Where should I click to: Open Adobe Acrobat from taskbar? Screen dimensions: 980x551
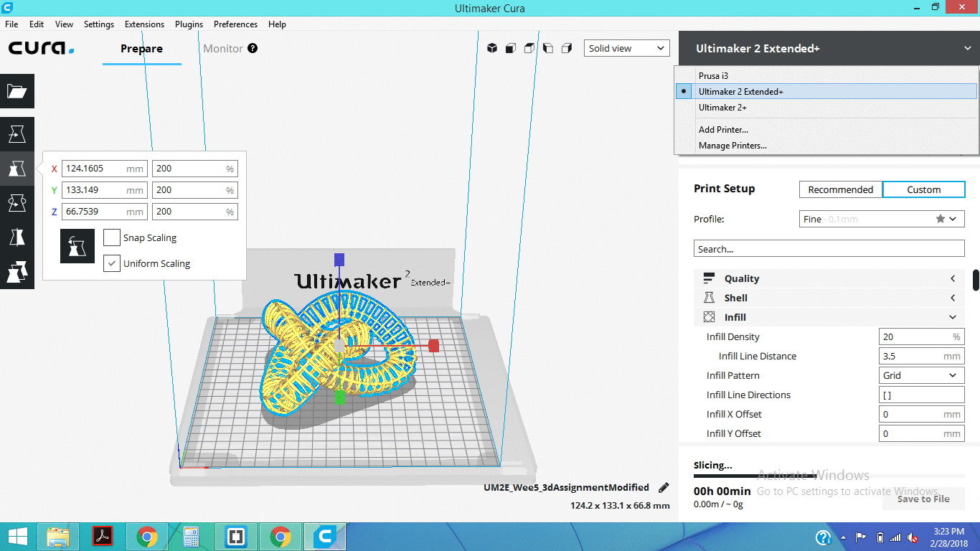[104, 536]
